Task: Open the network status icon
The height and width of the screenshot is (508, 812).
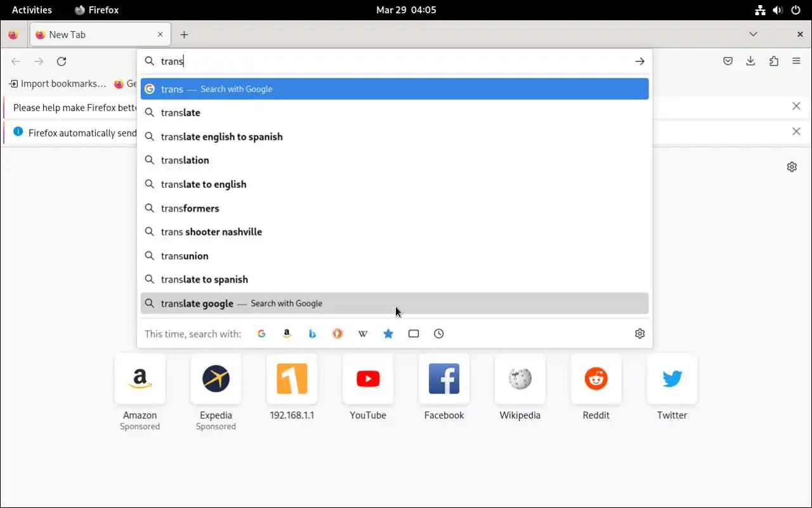Action: coord(760,10)
